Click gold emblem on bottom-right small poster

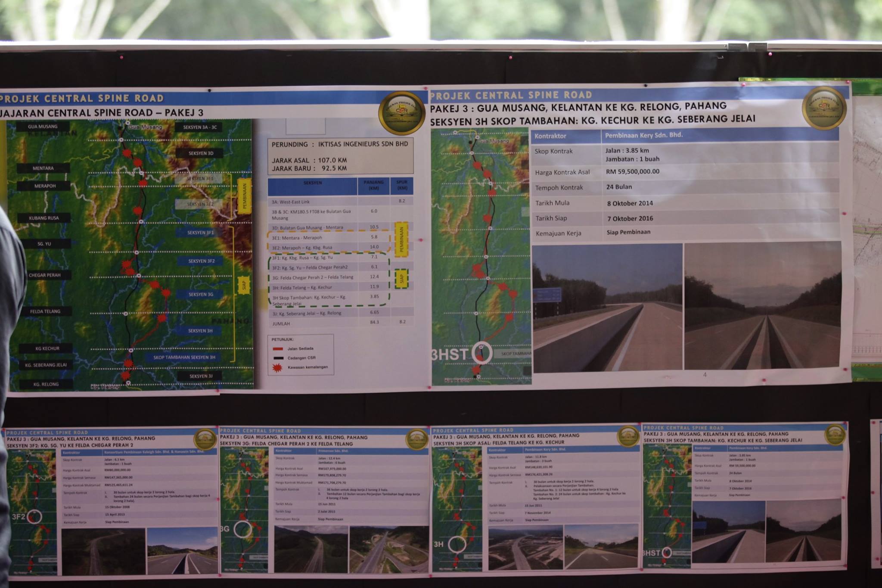tap(834, 435)
